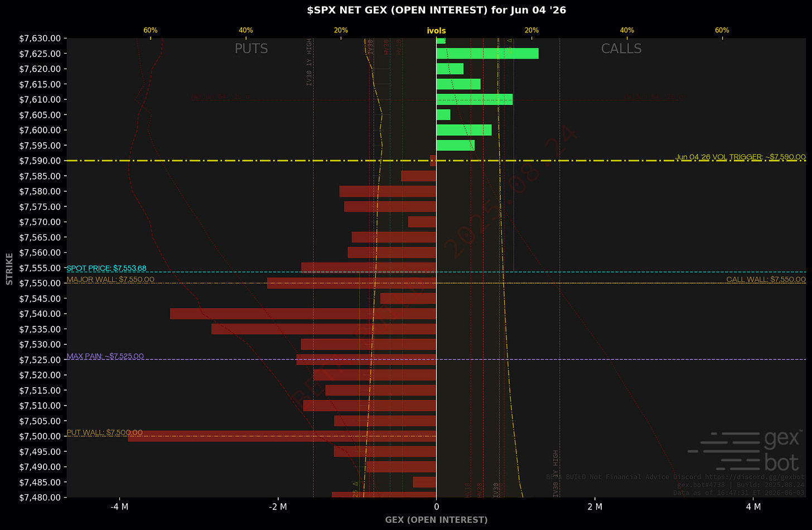The image size is (812, 530).
Task: Select the green bar at the $7,600.00 strike
Action: click(x=464, y=130)
